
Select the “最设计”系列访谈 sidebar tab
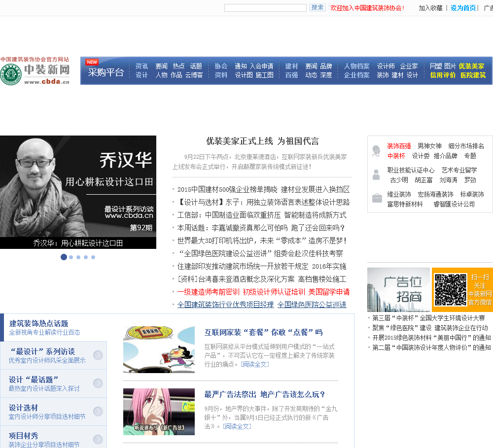point(53,355)
